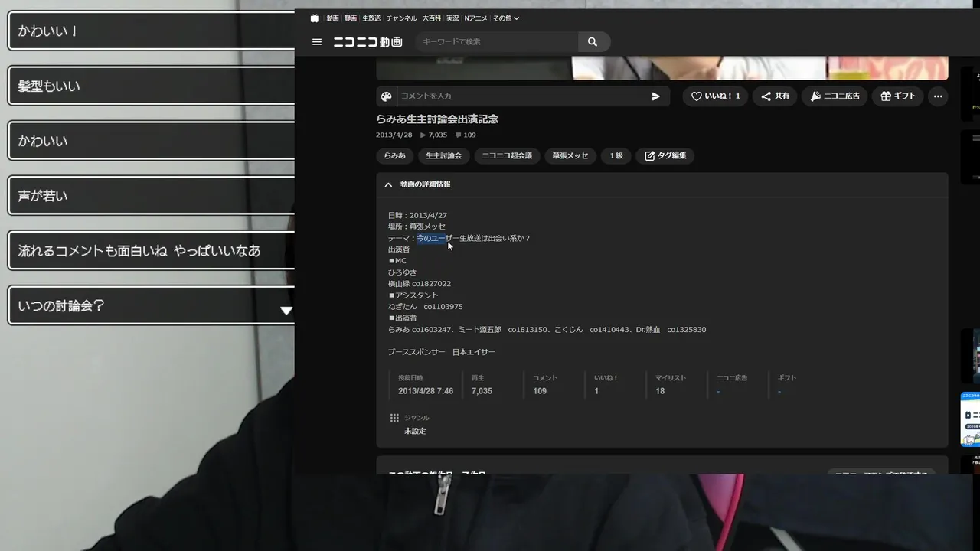Screen dimensions: 980x551
Task: Click the down triangle in いつの討論会？ box
Action: click(286, 311)
